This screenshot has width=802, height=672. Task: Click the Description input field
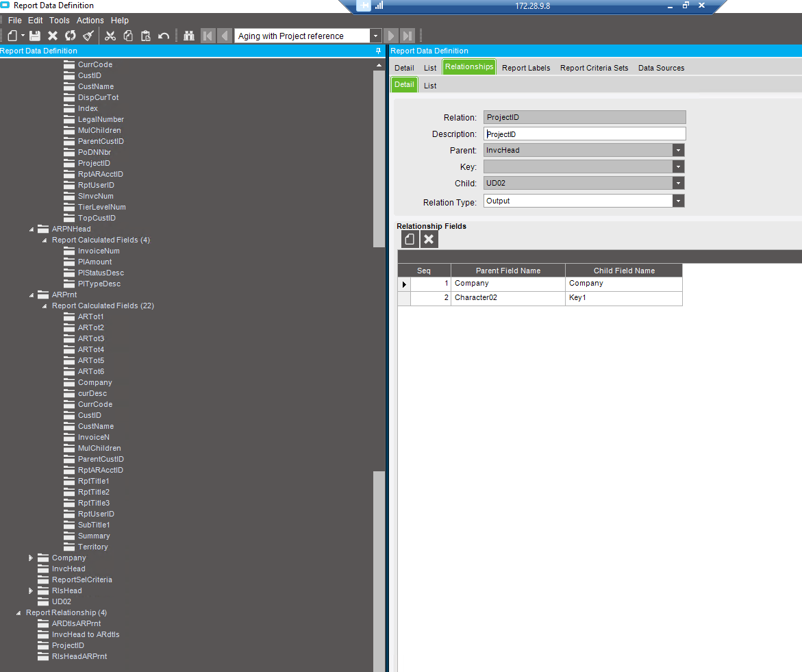[x=584, y=134]
